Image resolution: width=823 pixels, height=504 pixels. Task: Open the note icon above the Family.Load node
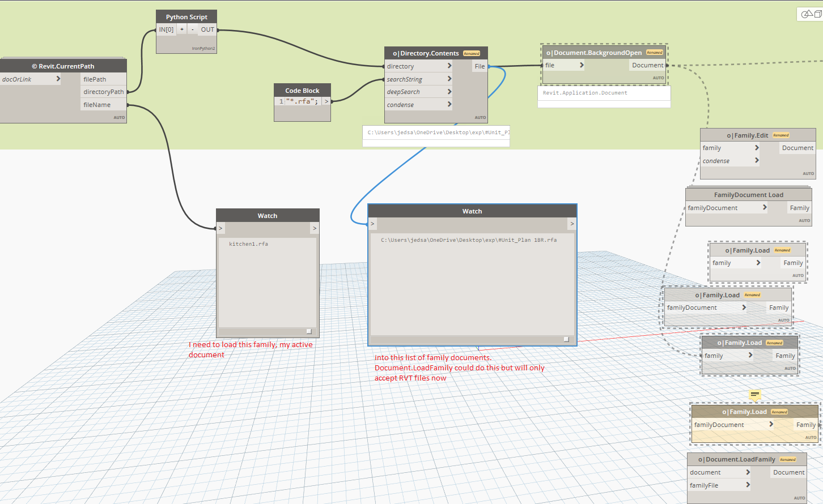click(x=755, y=395)
